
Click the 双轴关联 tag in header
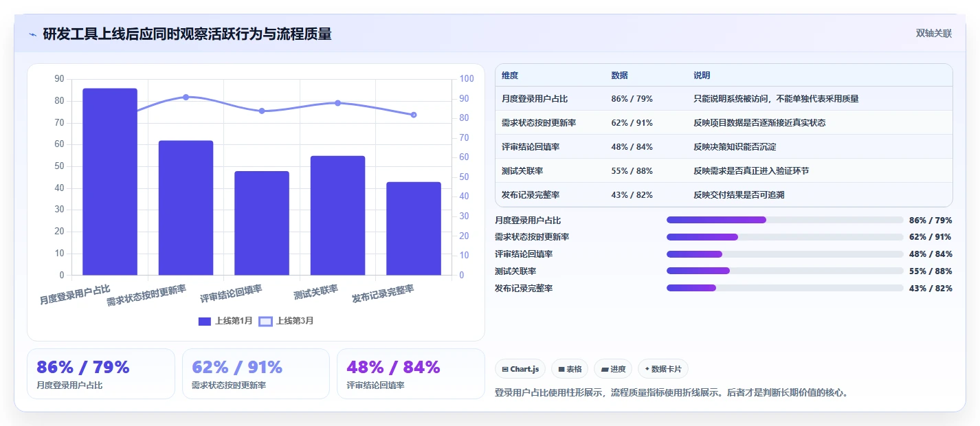933,34
